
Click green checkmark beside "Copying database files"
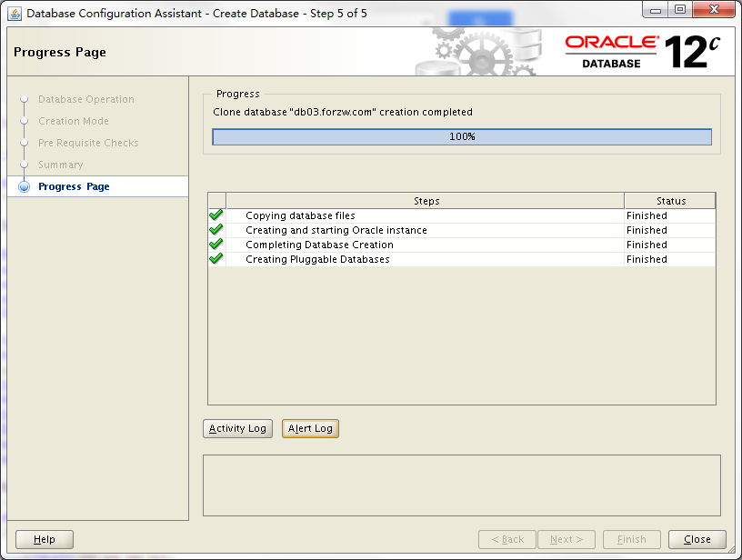click(x=216, y=215)
